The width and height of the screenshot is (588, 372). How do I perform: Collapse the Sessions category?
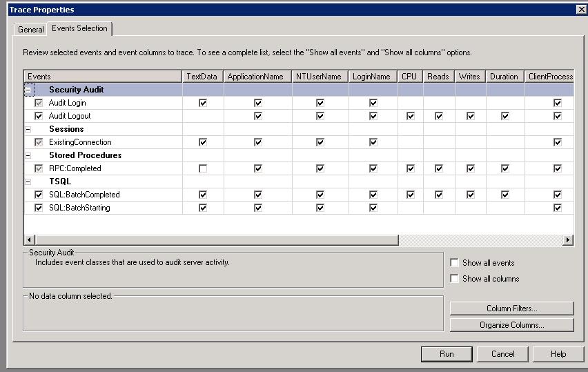[28, 129]
